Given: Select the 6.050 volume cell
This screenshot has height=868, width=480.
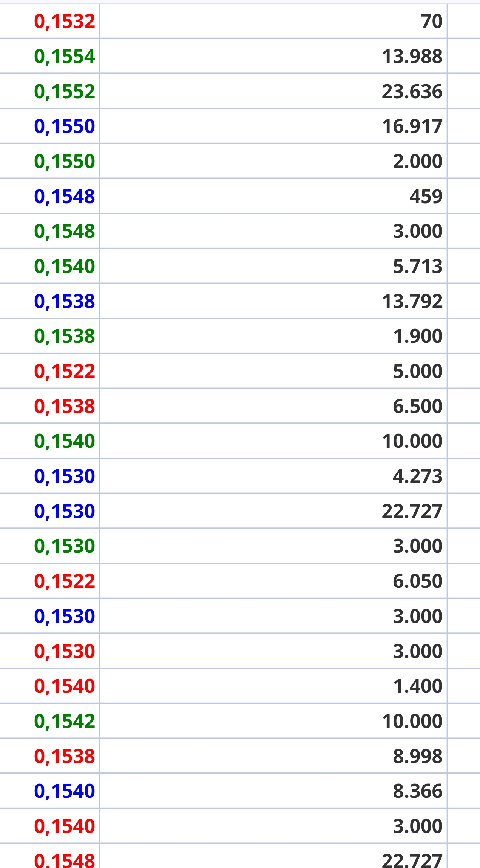Looking at the screenshot, I should 417,581.
